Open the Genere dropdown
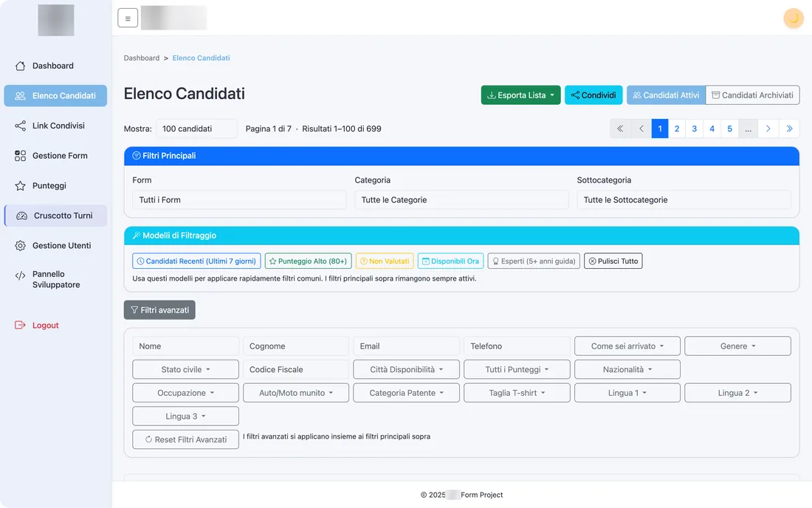The width and height of the screenshot is (812, 508). [x=737, y=346]
